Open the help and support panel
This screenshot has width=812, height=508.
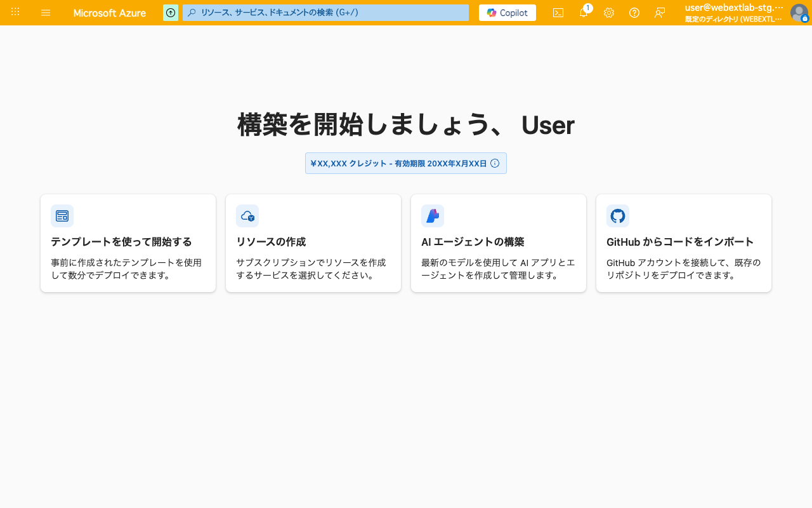tap(634, 13)
